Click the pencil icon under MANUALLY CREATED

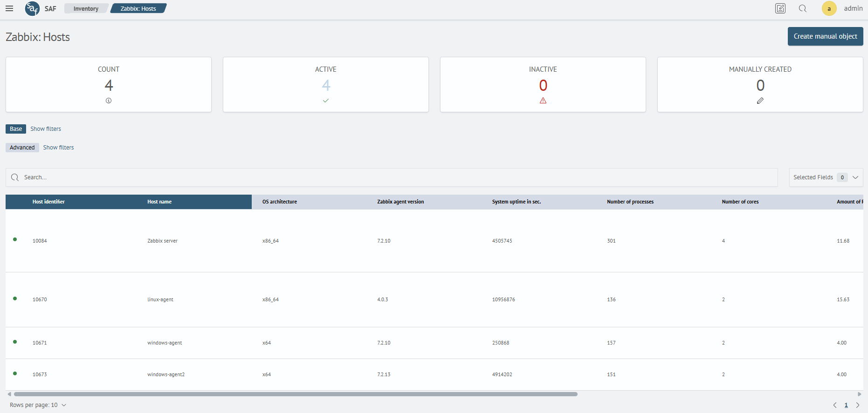coord(760,101)
